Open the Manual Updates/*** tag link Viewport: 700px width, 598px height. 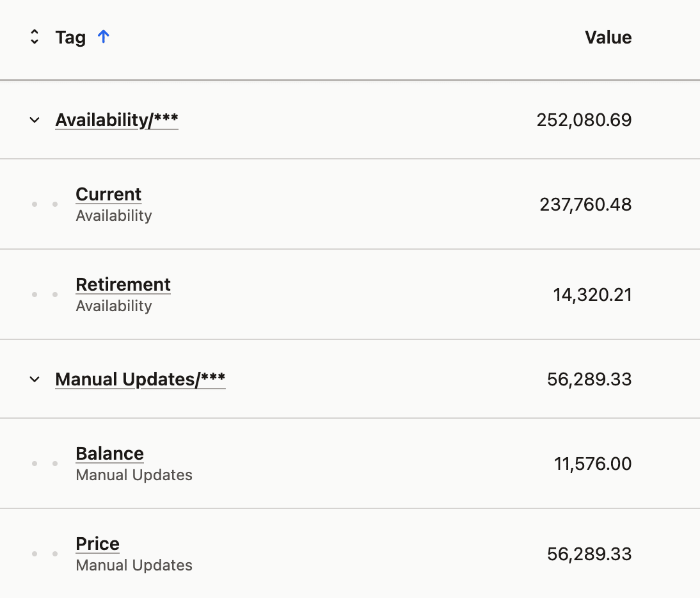[140, 379]
